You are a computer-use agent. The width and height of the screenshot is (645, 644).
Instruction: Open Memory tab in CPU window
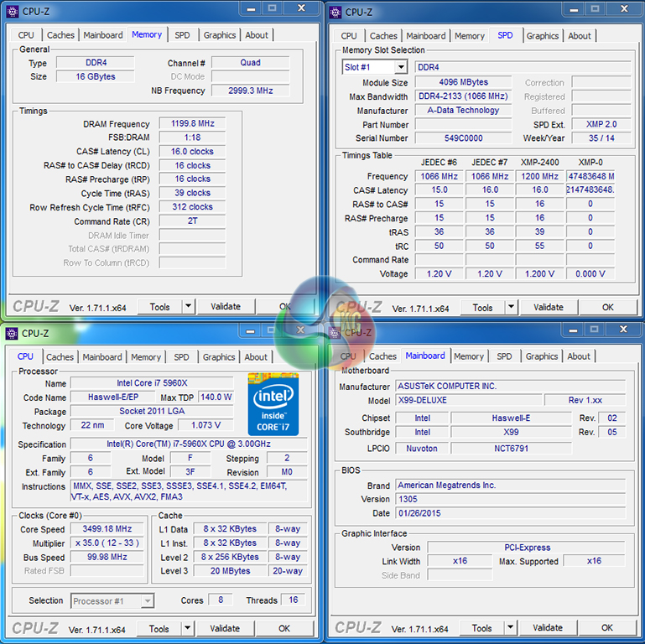tap(146, 357)
